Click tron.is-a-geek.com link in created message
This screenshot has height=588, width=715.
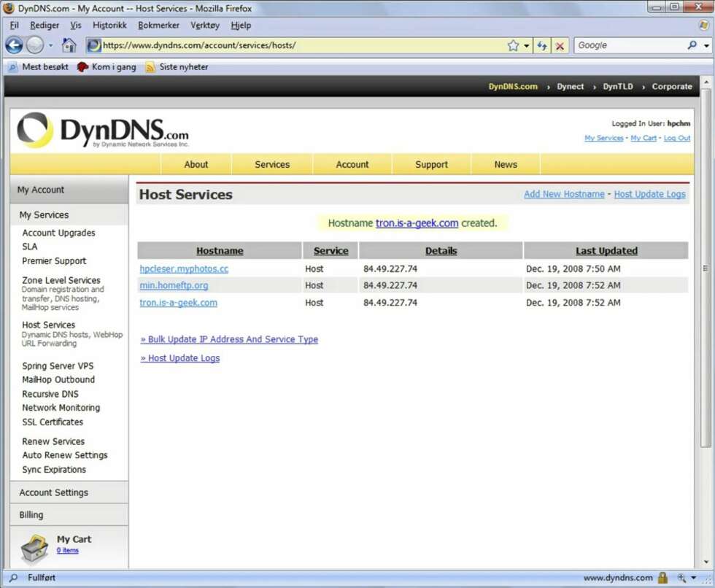pyautogui.click(x=417, y=223)
